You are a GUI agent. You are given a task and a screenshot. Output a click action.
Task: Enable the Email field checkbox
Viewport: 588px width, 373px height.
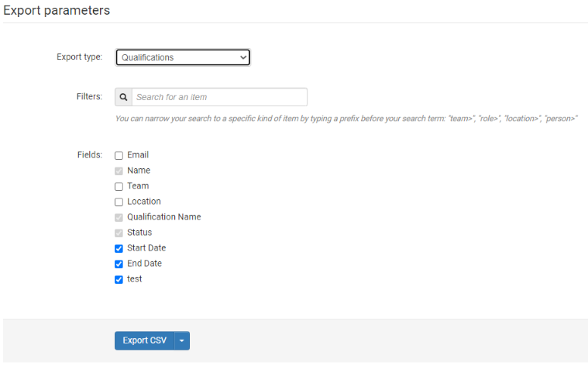(x=119, y=156)
